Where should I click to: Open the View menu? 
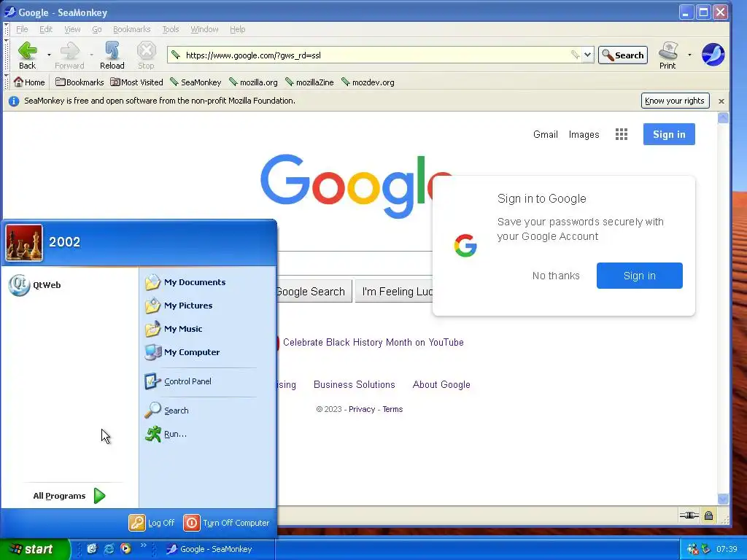(x=72, y=29)
